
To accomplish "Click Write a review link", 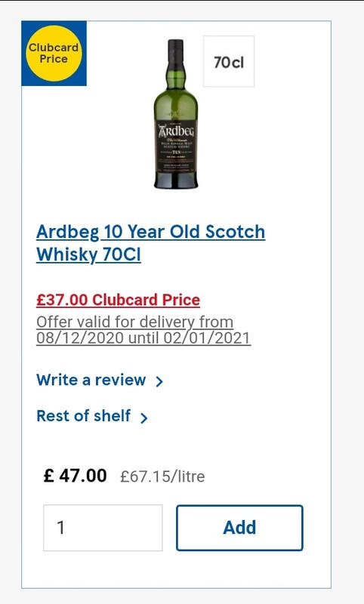I will pos(91,381).
